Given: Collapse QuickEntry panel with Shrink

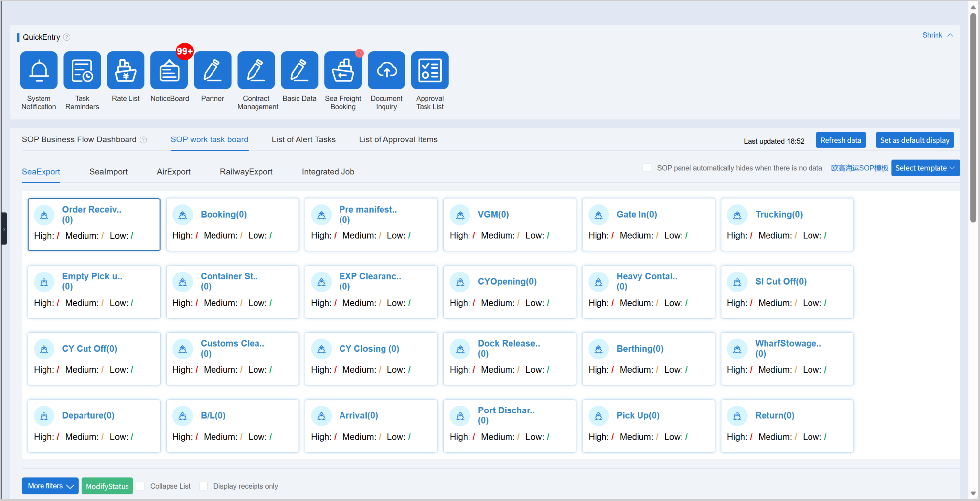Looking at the screenshot, I should coord(937,35).
